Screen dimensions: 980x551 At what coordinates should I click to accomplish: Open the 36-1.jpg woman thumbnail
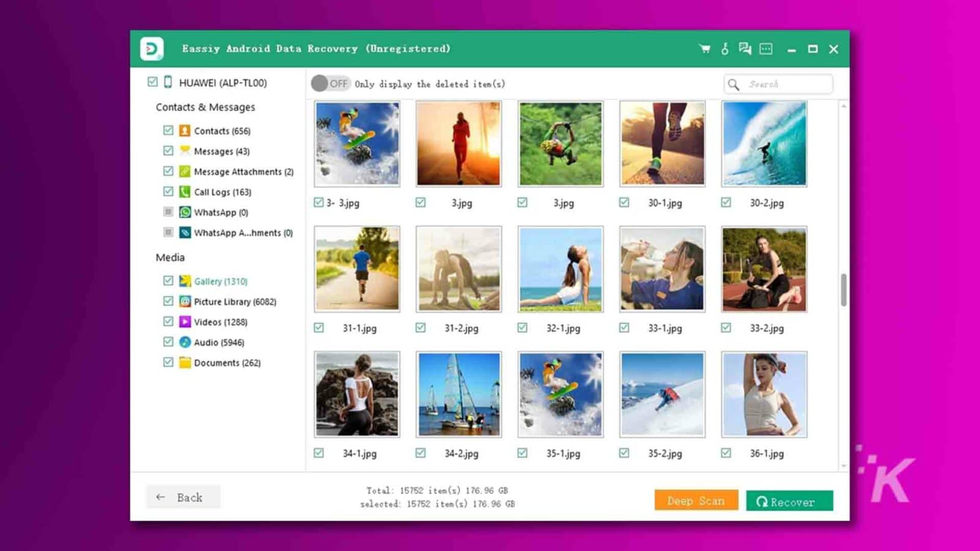[764, 394]
